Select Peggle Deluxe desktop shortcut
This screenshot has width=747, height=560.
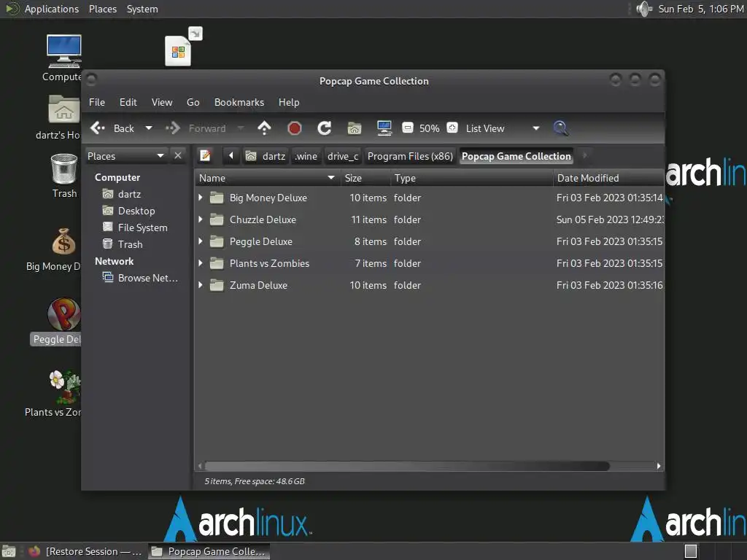[64, 314]
